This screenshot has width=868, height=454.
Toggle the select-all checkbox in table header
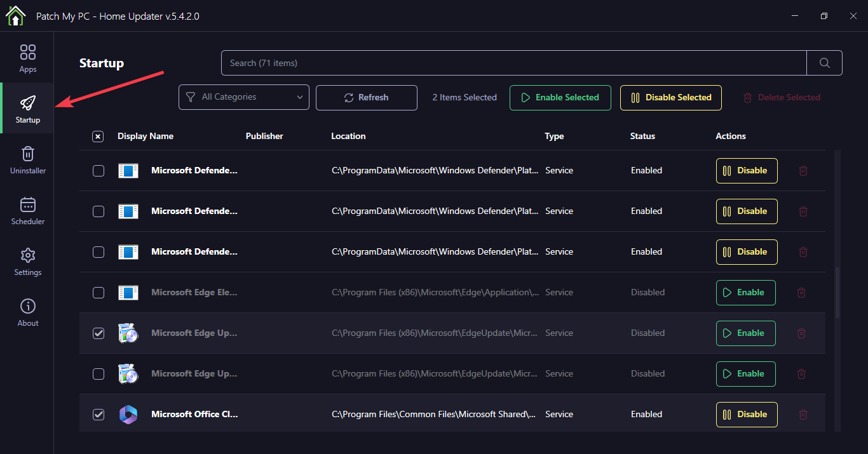98,137
